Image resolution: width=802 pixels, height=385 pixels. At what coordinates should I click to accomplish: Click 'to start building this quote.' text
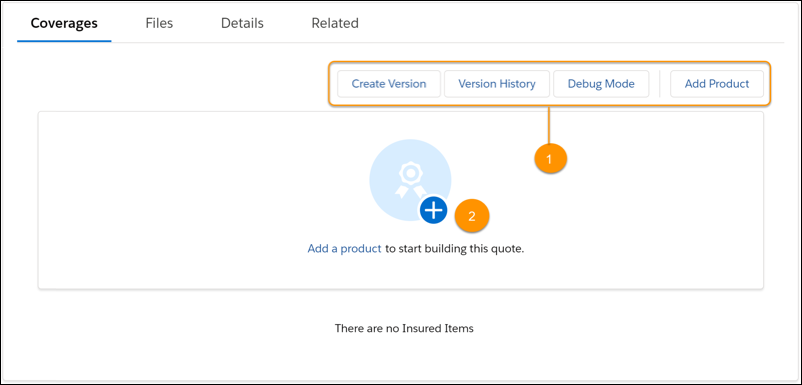coord(455,249)
